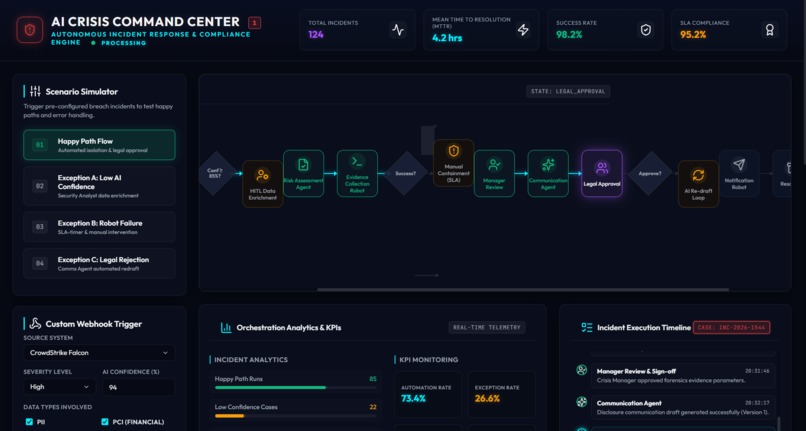Viewport: 806px width, 431px height.
Task: Select the Manual Containment (SLA) node
Action: [453, 163]
